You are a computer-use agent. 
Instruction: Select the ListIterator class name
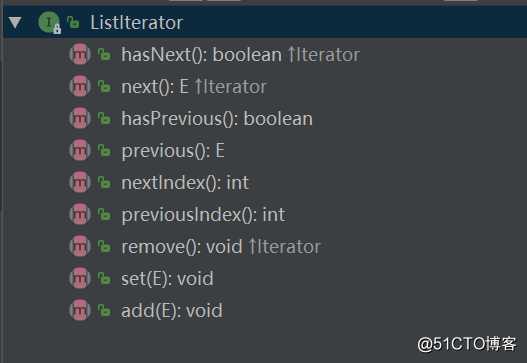pyautogui.click(x=136, y=23)
